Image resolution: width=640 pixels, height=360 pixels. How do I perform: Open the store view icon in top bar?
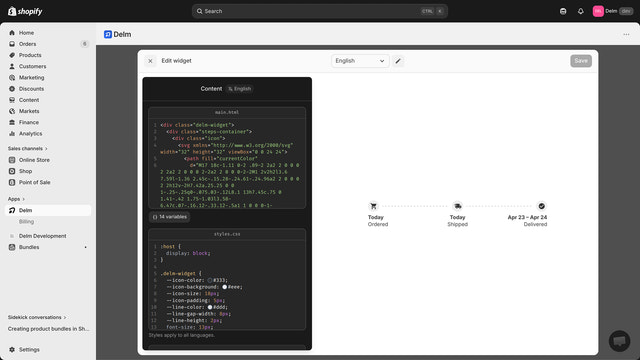(563, 11)
